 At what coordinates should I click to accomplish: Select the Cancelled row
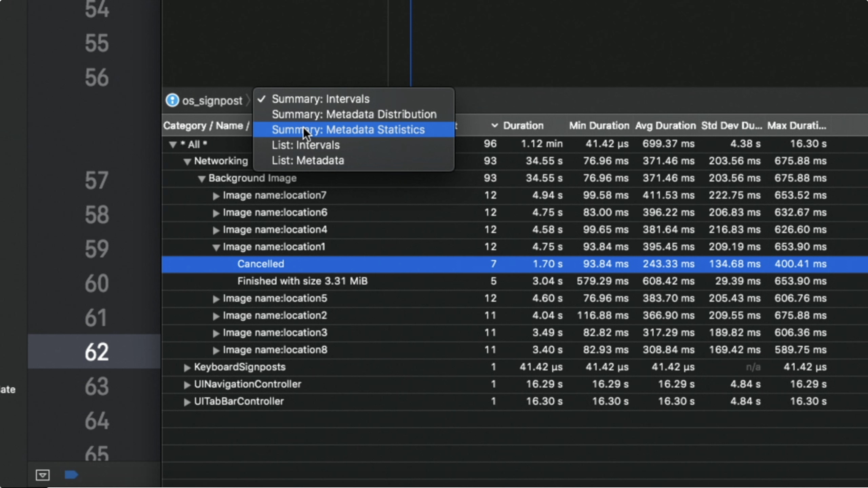click(x=260, y=264)
